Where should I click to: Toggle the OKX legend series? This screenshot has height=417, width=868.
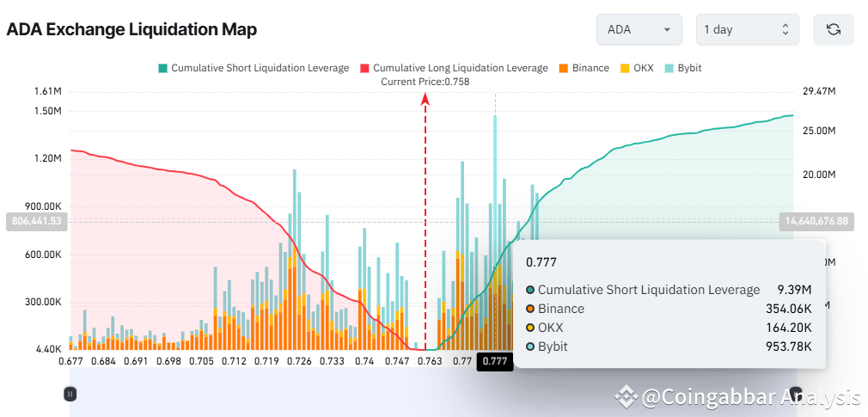637,68
